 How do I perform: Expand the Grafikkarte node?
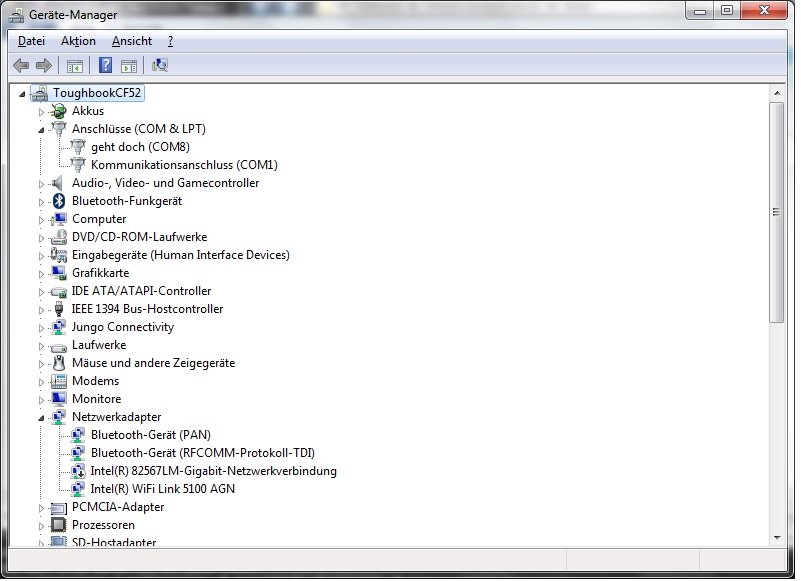click(41, 274)
